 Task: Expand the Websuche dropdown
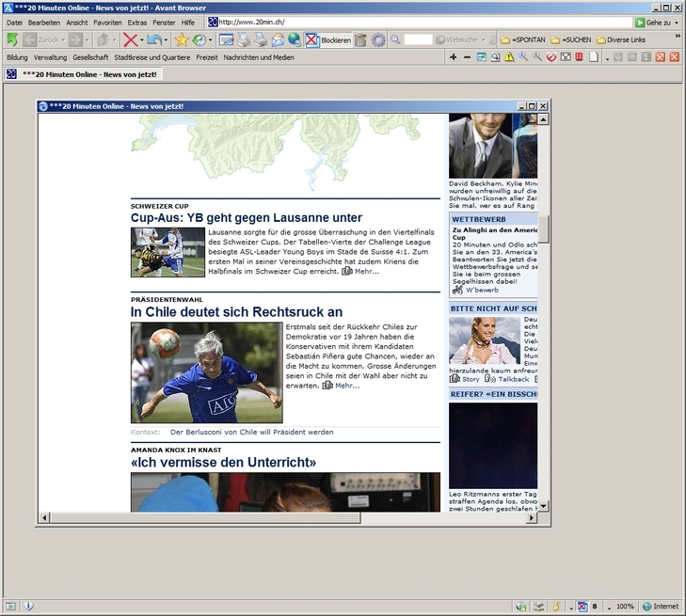point(482,39)
